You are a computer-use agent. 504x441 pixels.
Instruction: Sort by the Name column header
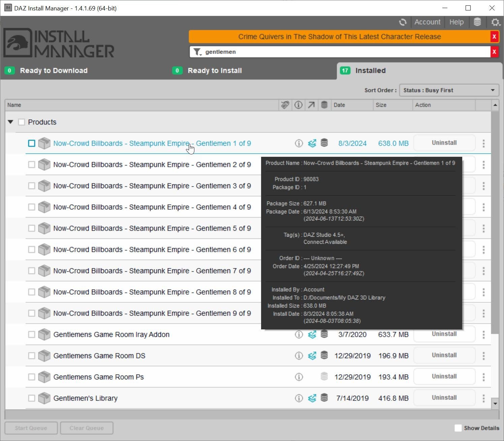click(142, 105)
